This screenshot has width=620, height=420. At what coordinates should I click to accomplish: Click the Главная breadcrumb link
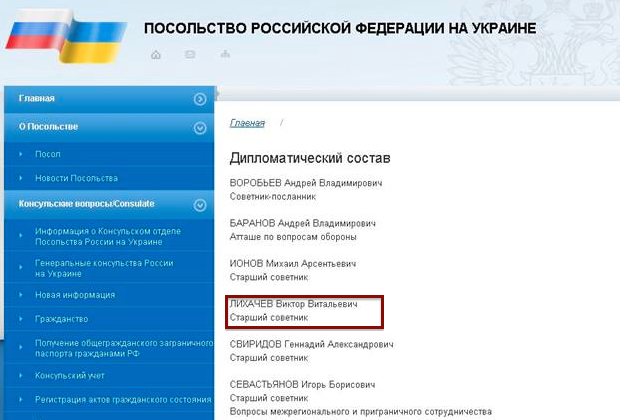247,123
